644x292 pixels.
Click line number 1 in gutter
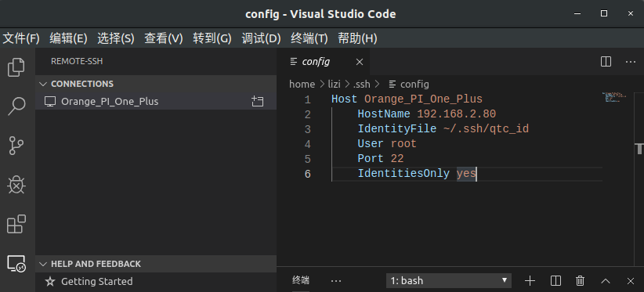click(x=308, y=99)
